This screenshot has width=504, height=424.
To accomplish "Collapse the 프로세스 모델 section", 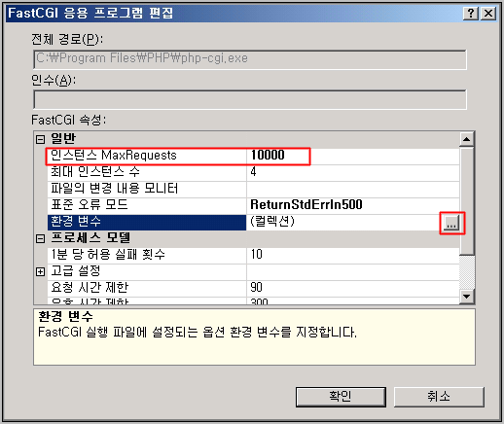I will [40, 238].
